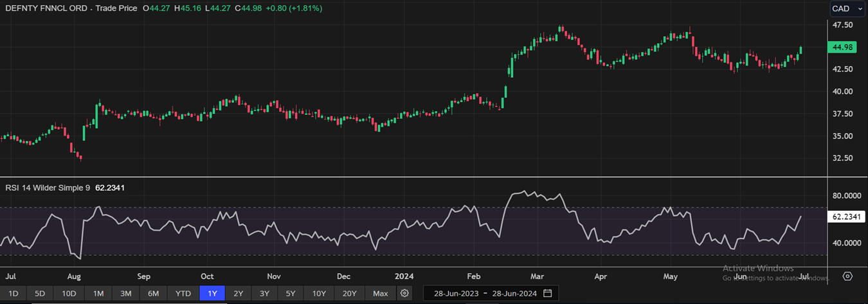The image size is (868, 304).
Task: Click the active 1Y range button
Action: (x=212, y=294)
